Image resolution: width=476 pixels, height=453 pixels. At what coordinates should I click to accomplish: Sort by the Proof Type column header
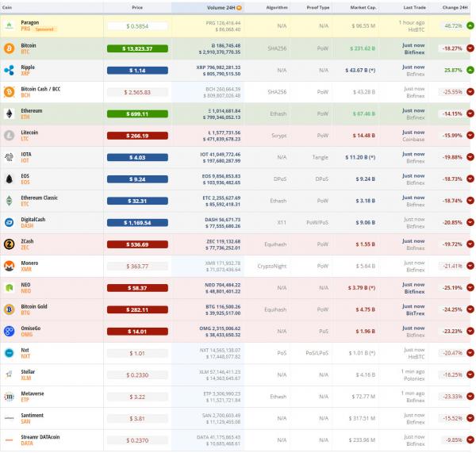click(318, 7)
